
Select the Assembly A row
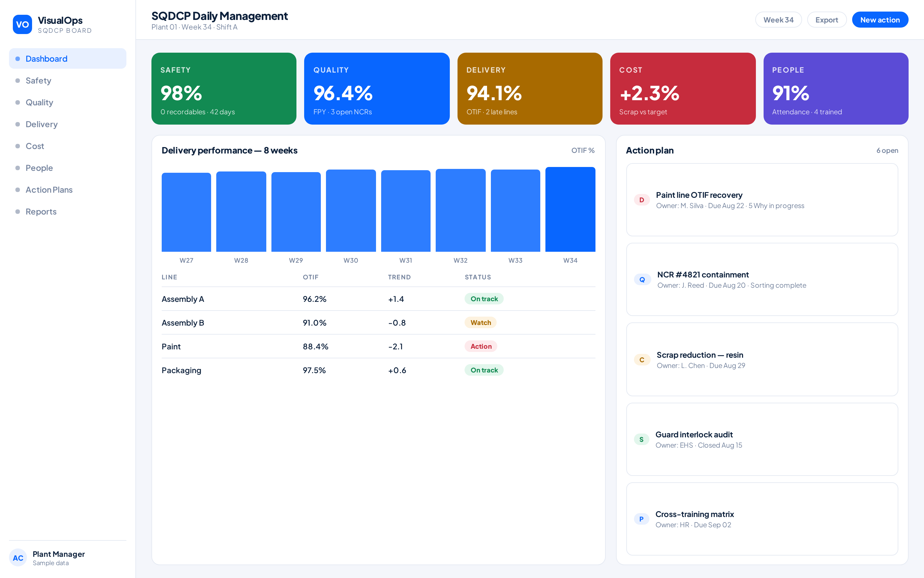click(x=378, y=299)
